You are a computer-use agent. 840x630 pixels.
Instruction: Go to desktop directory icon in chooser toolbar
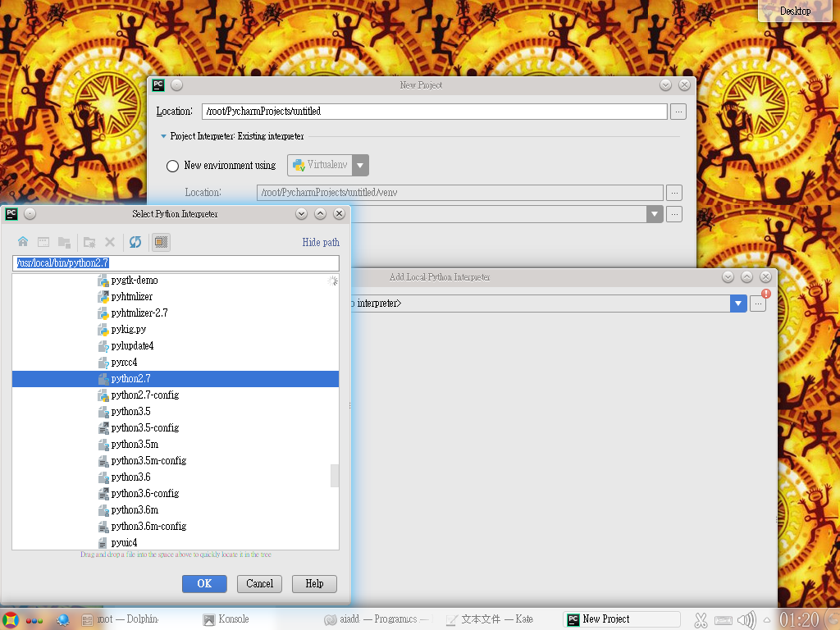[x=43, y=242]
